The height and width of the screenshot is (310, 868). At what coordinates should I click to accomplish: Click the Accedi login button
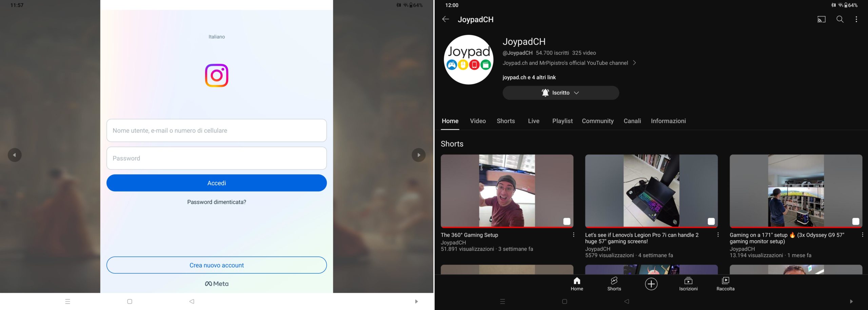point(216,183)
